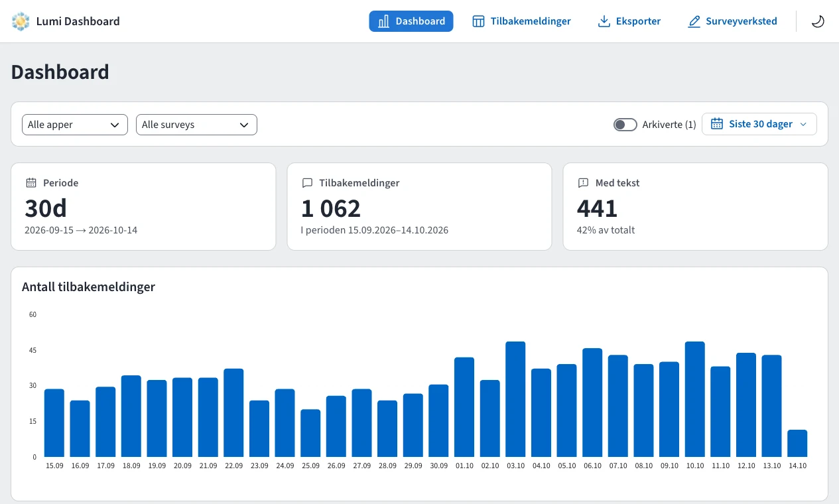Viewport: 839px width, 504px height.
Task: Click the bar chart icon in the Dashboard tab
Action: 383,21
